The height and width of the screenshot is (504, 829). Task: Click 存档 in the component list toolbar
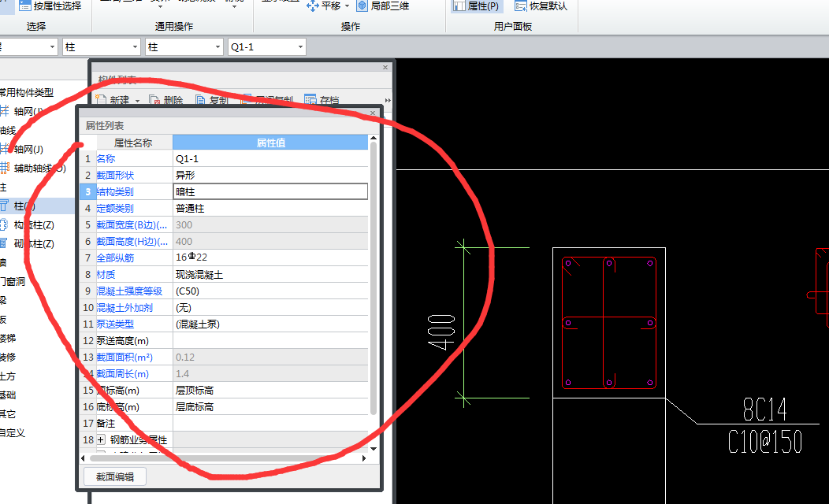click(x=322, y=100)
